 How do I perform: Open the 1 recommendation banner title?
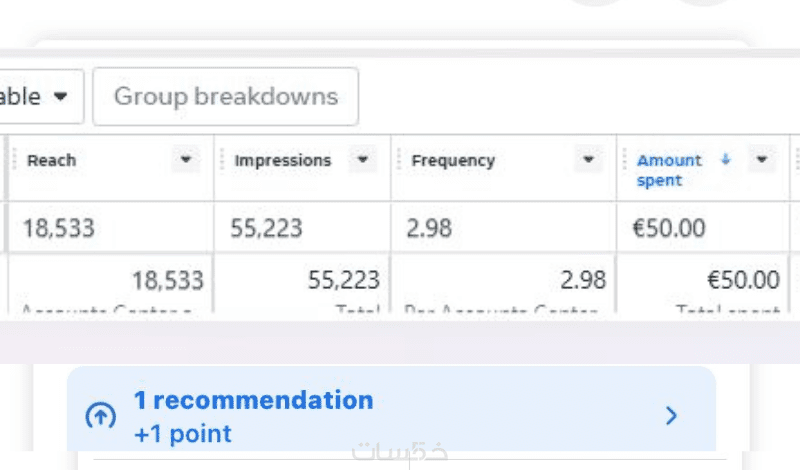pyautogui.click(x=253, y=401)
